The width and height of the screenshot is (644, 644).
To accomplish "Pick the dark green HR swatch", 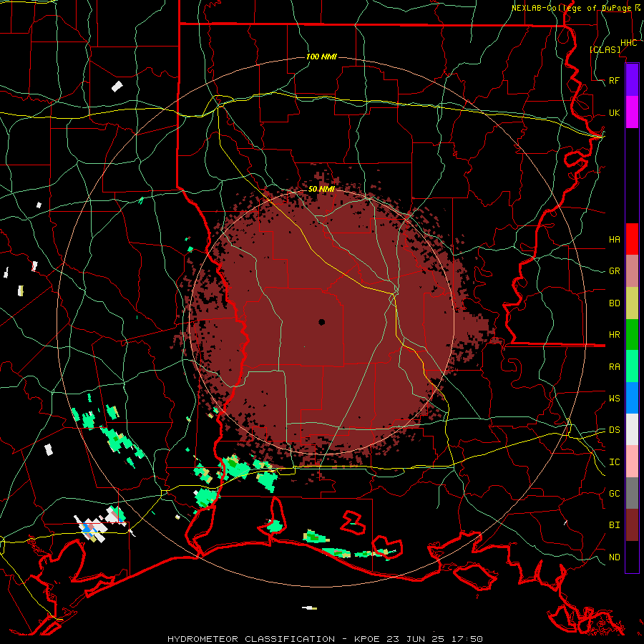I will click(632, 335).
